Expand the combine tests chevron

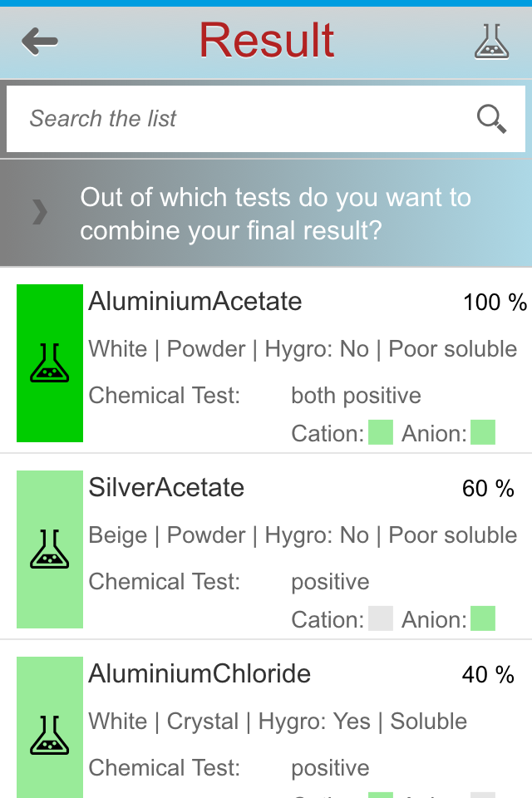pos(39,213)
